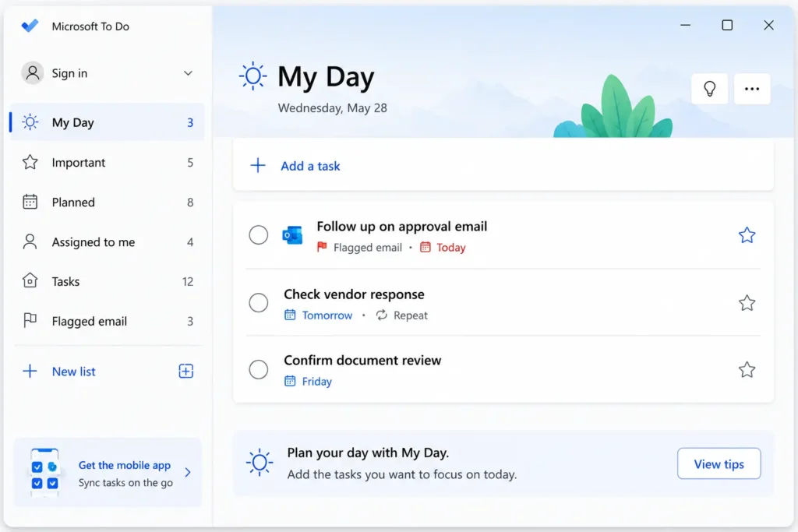Image resolution: width=798 pixels, height=532 pixels.
Task: Click the new group icon beside New list
Action: [185, 371]
